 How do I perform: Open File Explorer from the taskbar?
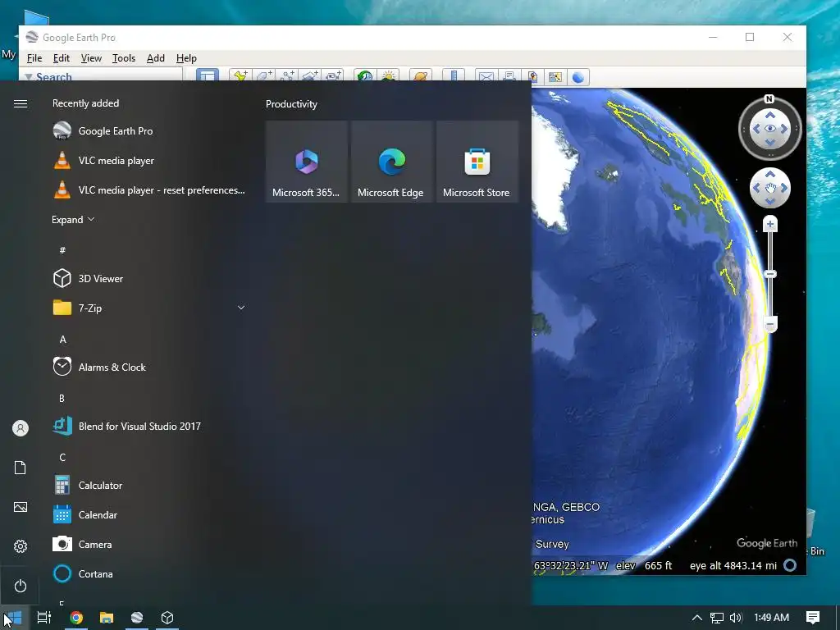click(x=107, y=618)
